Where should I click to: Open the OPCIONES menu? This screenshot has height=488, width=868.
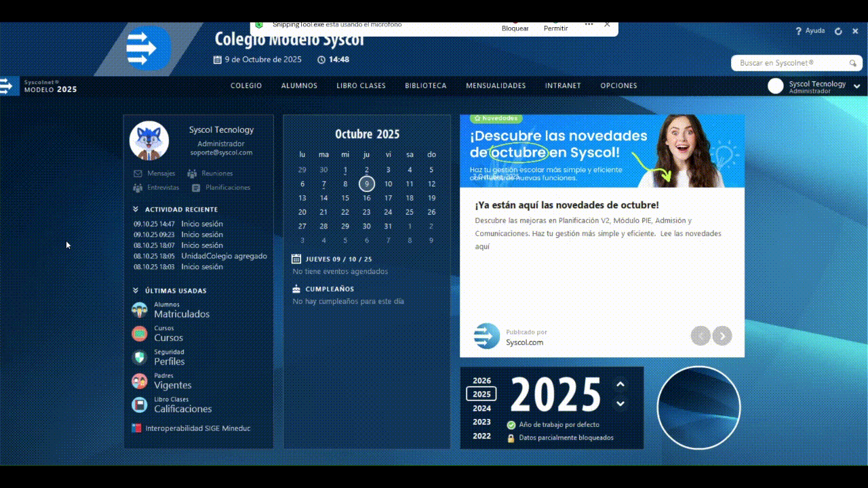[x=618, y=86]
